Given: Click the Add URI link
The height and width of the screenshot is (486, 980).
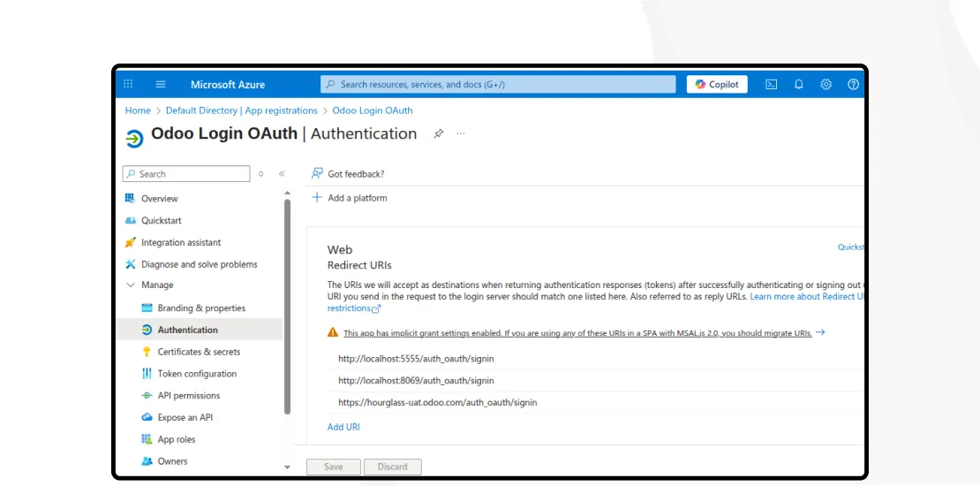Looking at the screenshot, I should [x=343, y=427].
